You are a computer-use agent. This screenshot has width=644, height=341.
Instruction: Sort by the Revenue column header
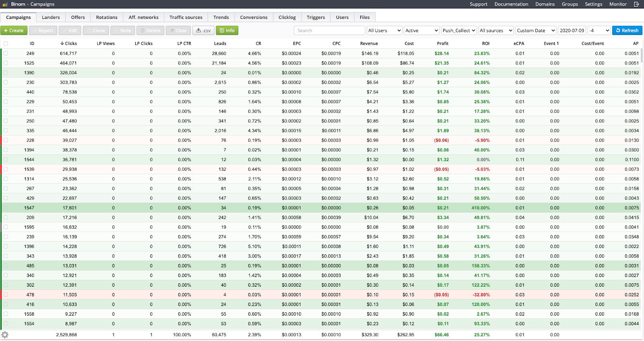(369, 43)
